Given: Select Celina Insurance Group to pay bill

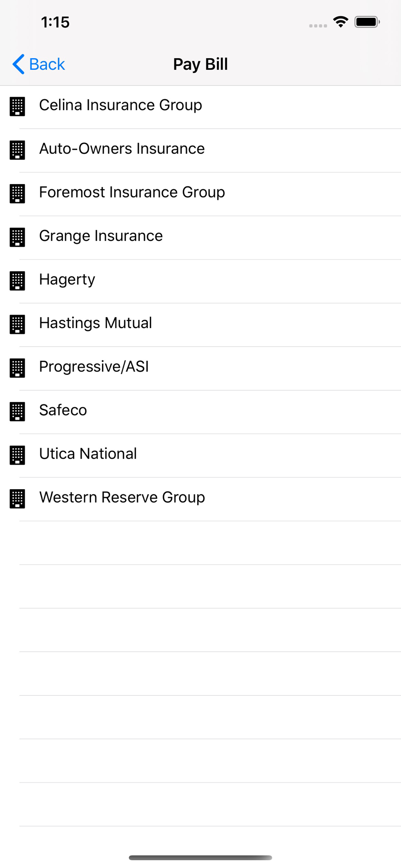Looking at the screenshot, I should [200, 107].
